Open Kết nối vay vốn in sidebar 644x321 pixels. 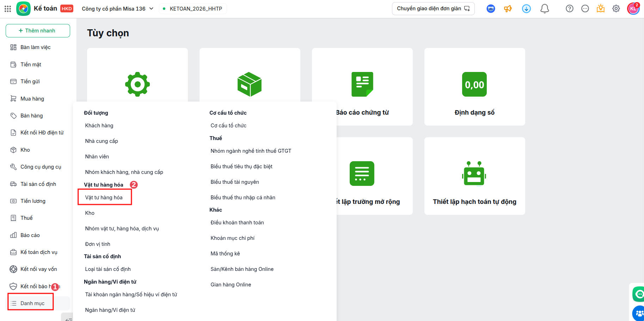pyautogui.click(x=38, y=269)
